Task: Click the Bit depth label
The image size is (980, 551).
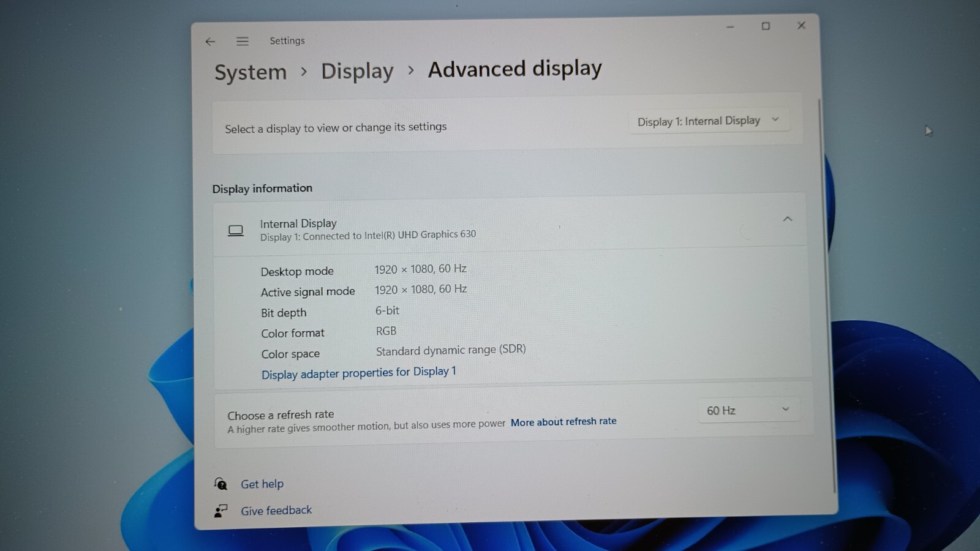Action: [x=284, y=313]
